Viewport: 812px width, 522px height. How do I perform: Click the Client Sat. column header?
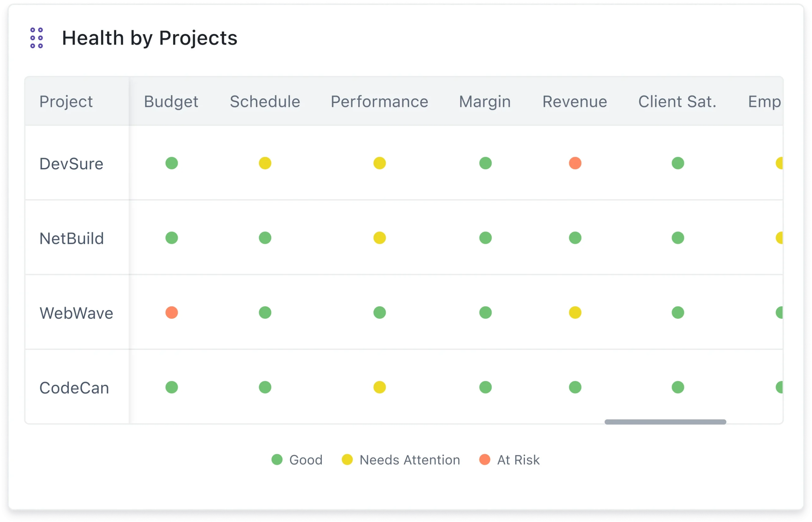coord(677,102)
